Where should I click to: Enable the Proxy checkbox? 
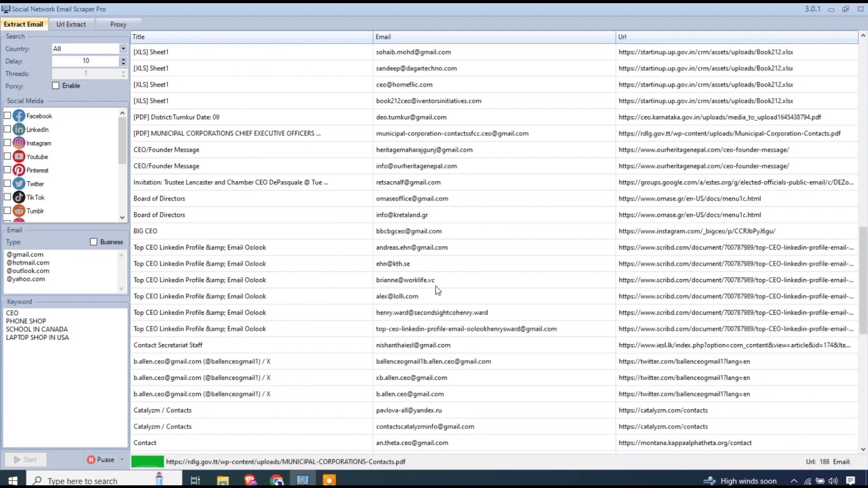point(56,85)
